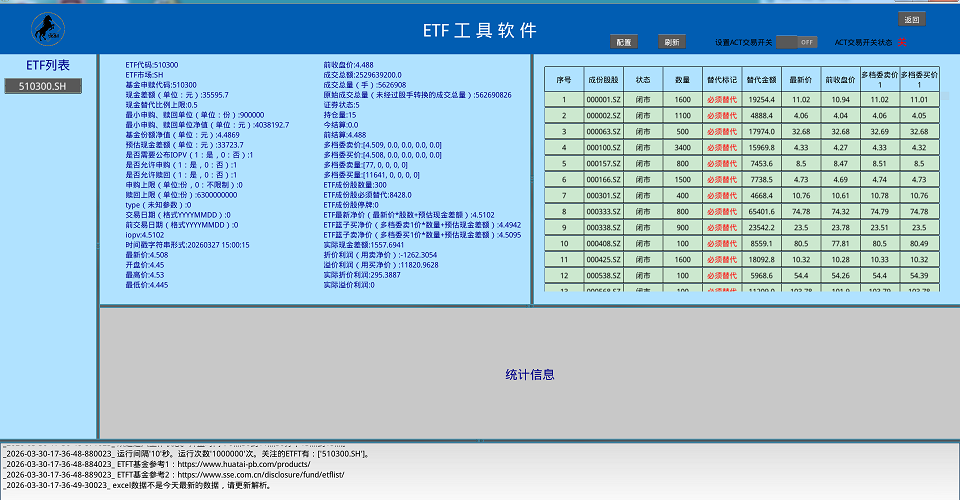The width and height of the screenshot is (960, 500).
Task: Click quantity 3400 in the 000100.SZ row
Action: [683, 147]
